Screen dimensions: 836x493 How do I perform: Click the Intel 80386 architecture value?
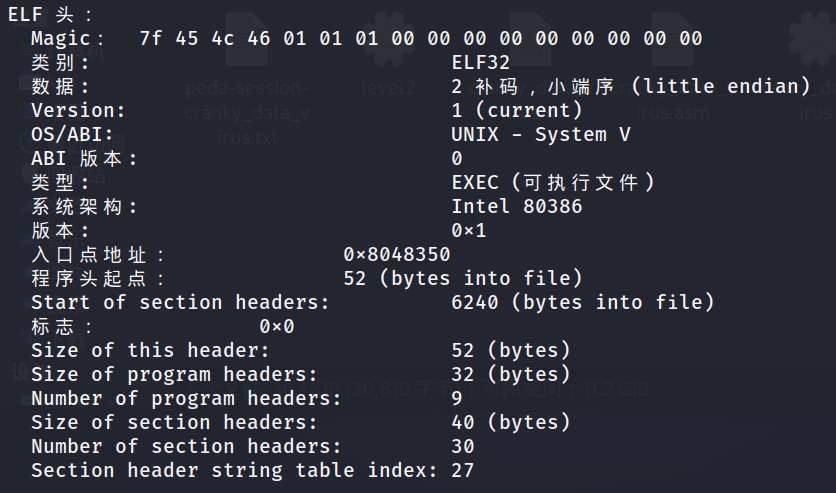tap(517, 206)
